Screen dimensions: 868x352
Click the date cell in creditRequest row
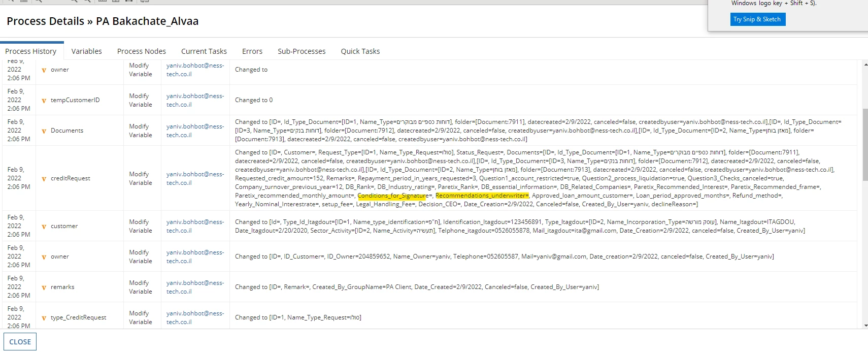[x=19, y=178]
